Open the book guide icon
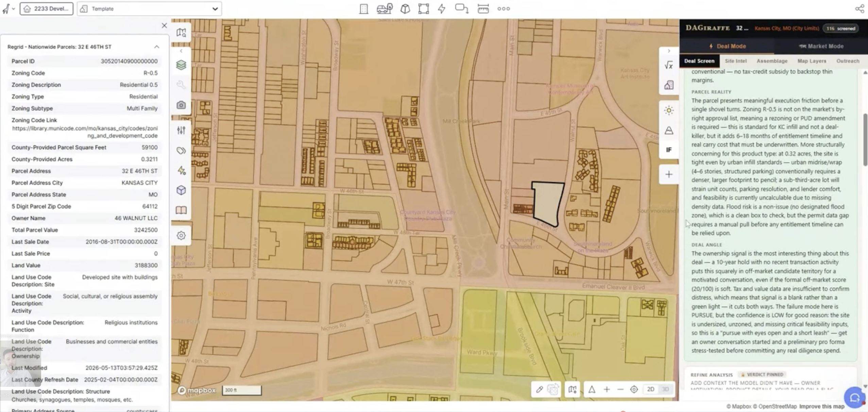 181,210
